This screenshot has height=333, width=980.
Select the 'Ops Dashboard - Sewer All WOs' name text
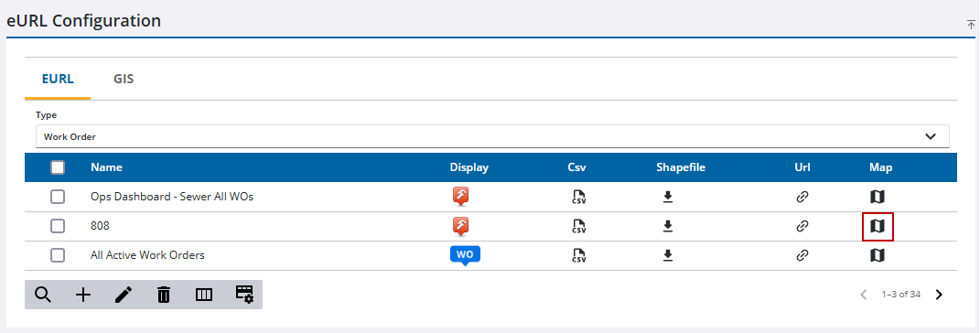pyautogui.click(x=172, y=197)
